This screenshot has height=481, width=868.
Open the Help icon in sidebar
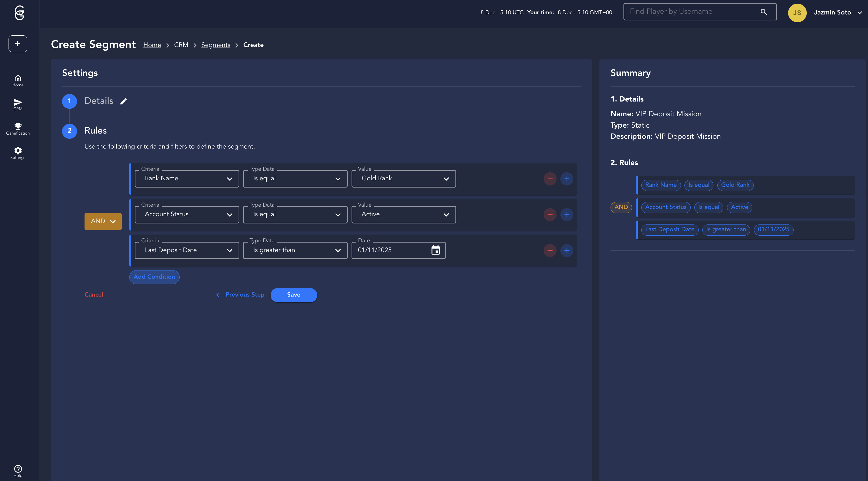18,471
